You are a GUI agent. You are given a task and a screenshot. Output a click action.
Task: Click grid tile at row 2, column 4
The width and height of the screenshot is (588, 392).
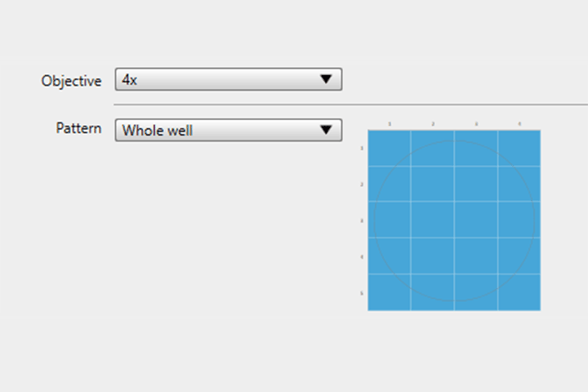(519, 184)
